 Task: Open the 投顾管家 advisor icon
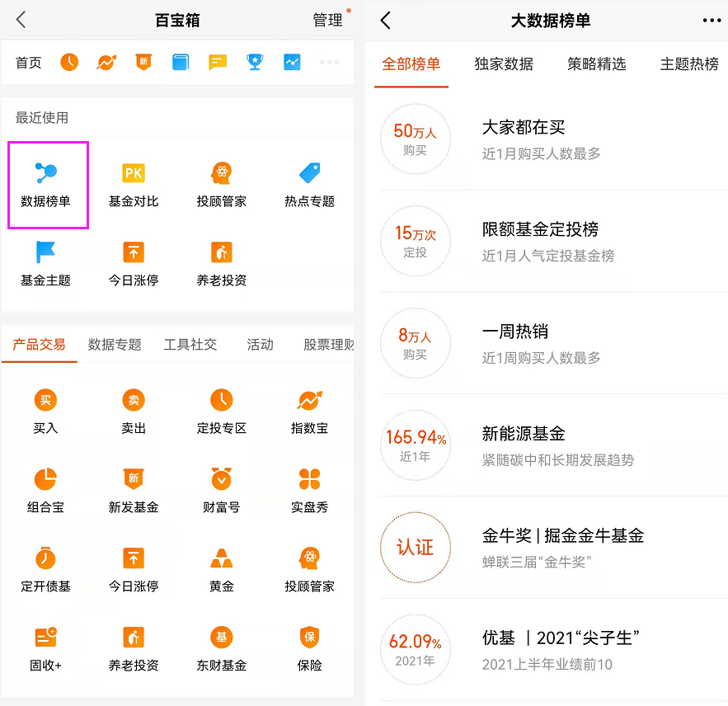pos(220,180)
